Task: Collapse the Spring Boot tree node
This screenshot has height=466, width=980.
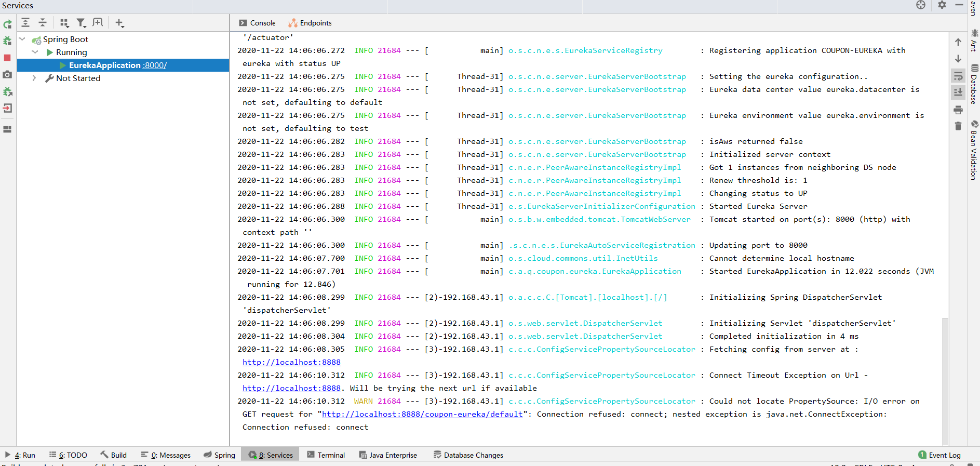Action: [x=22, y=39]
